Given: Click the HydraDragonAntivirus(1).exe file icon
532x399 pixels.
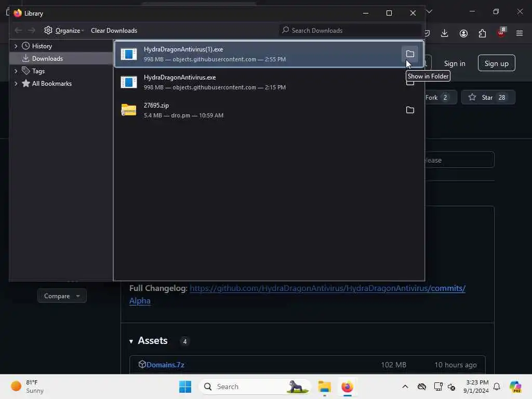Looking at the screenshot, I should pyautogui.click(x=129, y=54).
